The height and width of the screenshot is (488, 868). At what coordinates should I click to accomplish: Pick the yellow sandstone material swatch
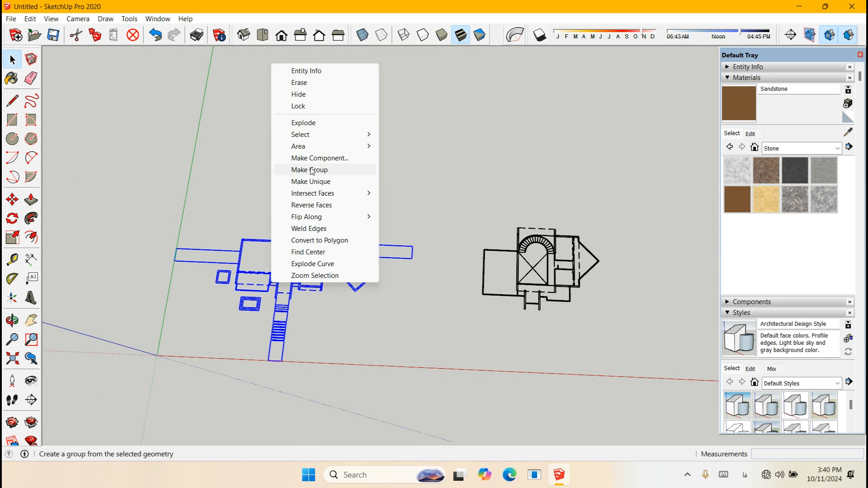tap(766, 199)
